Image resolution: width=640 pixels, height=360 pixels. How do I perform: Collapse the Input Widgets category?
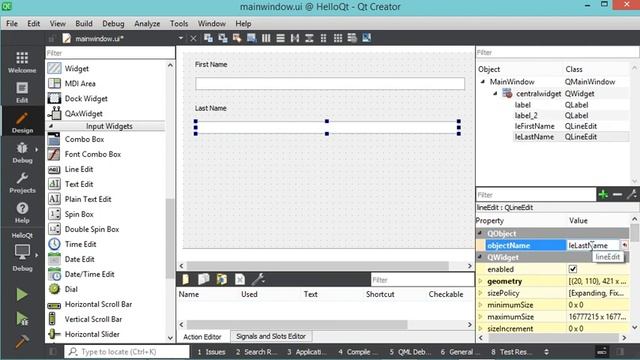pos(51,126)
